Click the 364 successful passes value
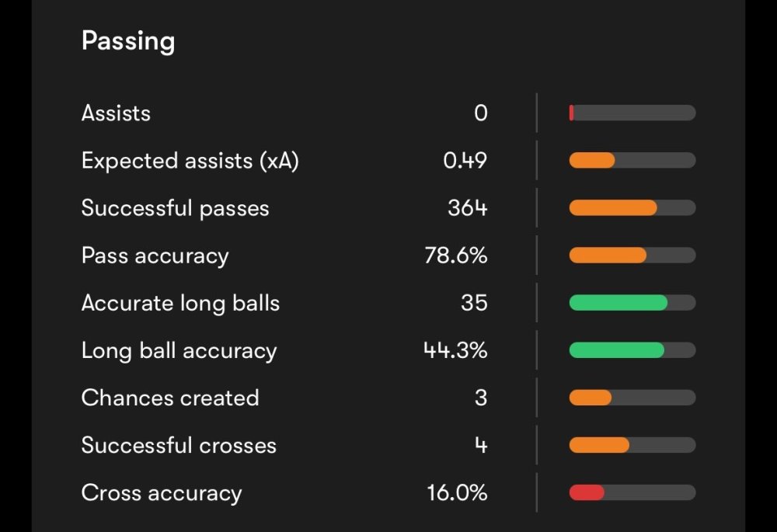This screenshot has width=777, height=532. coord(467,208)
